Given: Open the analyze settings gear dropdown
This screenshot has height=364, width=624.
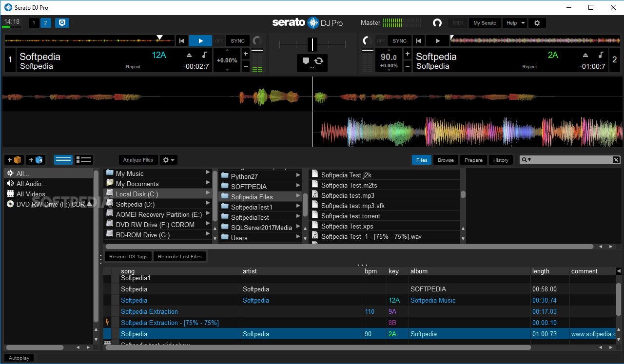Looking at the screenshot, I should click(169, 160).
